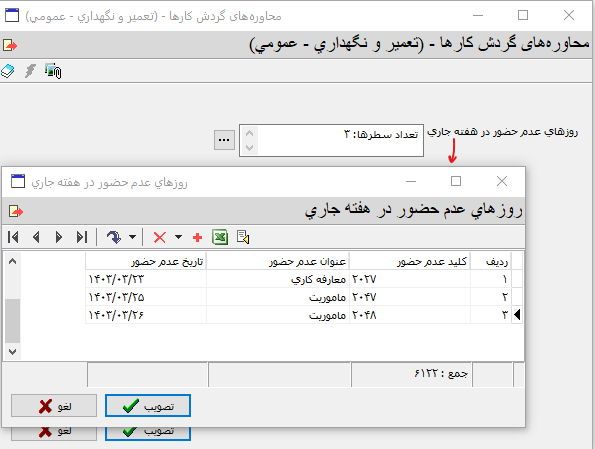Select the date cell ۱۴۰۳/۰۳/۲۶

click(x=146, y=315)
